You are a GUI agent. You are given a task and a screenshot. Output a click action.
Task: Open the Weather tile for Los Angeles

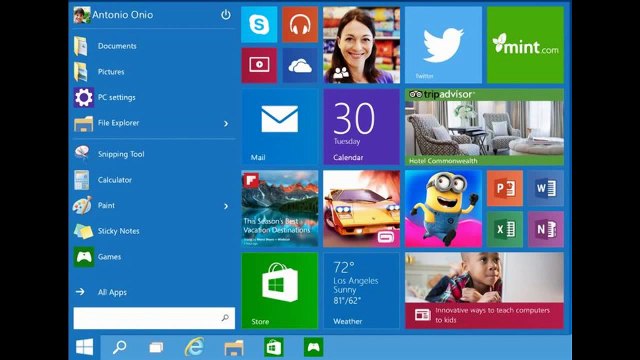tap(361, 291)
